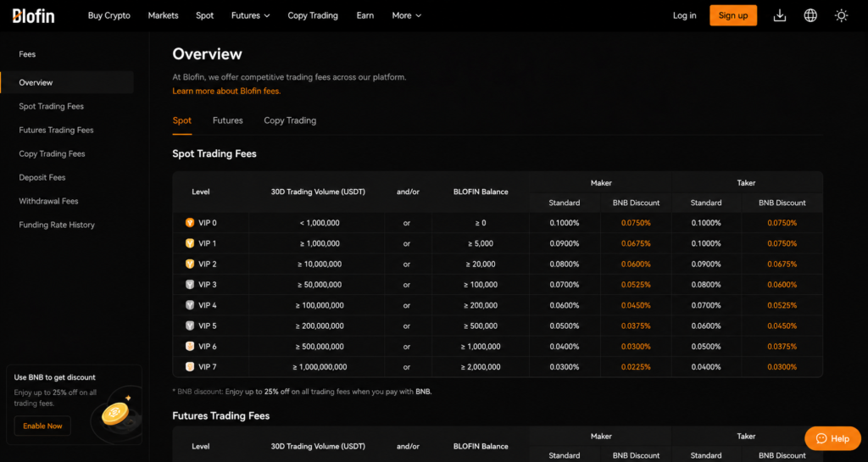Open Deposit Fees sidebar item
The width and height of the screenshot is (868, 462).
coord(42,178)
